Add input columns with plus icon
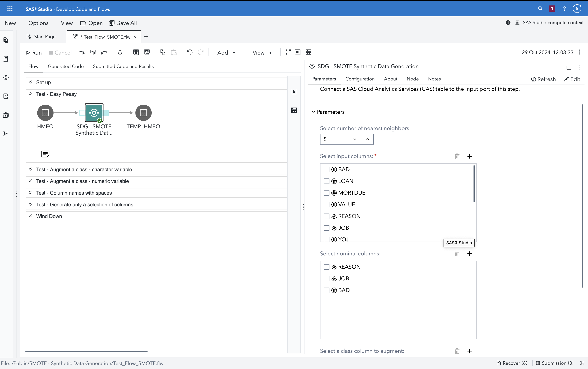The height and width of the screenshot is (369, 588). 469,156
